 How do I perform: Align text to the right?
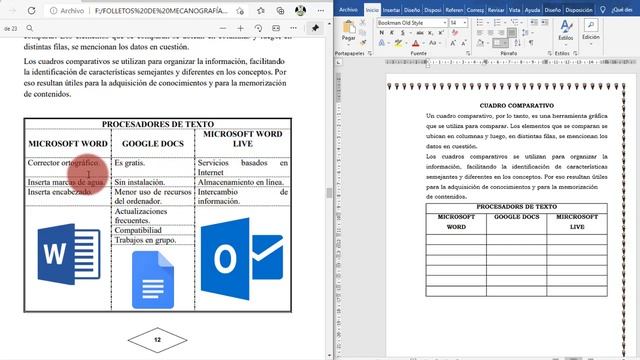[x=501, y=33]
